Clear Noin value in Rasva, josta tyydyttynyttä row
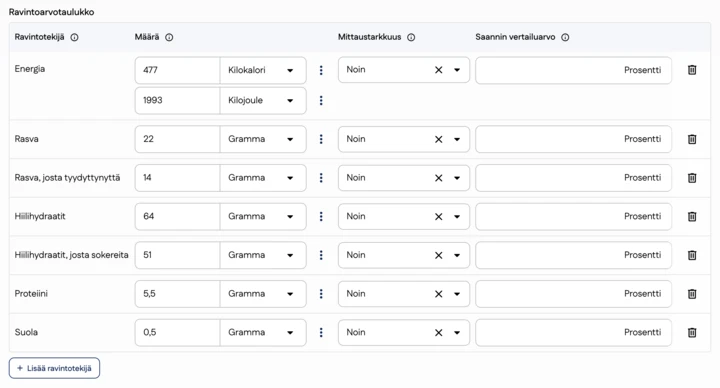 439,178
